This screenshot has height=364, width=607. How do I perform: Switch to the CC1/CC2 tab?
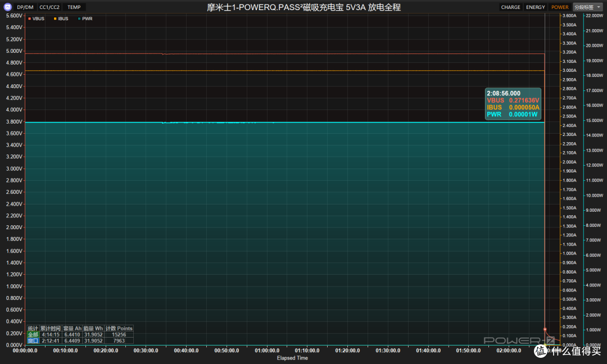click(49, 7)
